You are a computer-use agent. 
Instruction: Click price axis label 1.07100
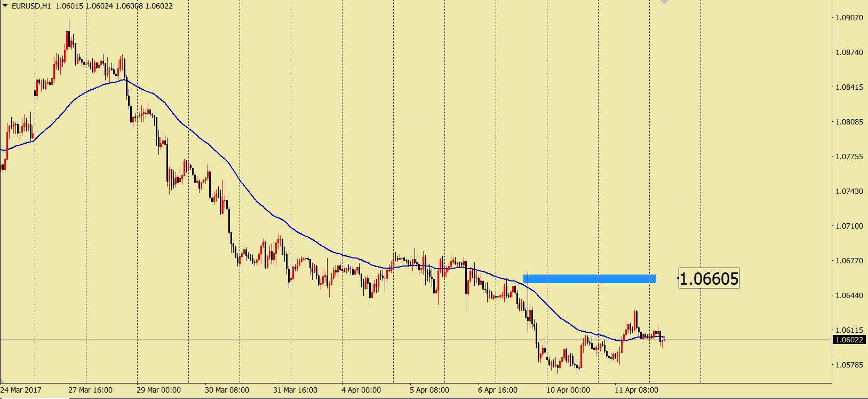(x=849, y=226)
